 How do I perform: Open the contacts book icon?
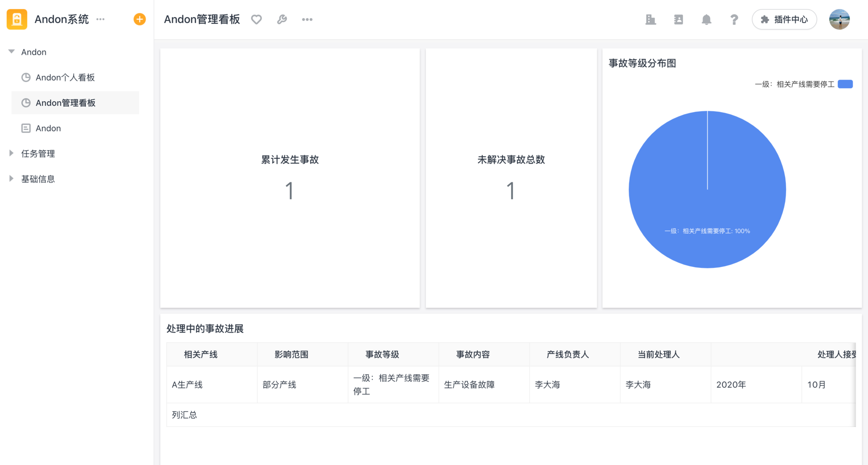(x=679, y=19)
